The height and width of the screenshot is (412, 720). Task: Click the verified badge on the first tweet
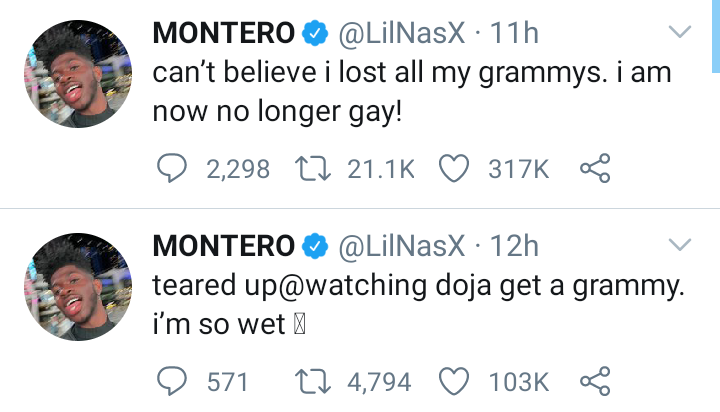pyautogui.click(x=316, y=34)
